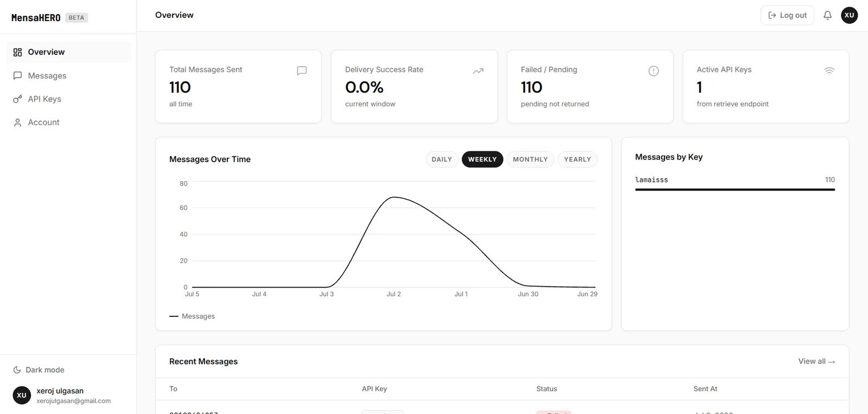
Task: Click the Jun 30 label on chart axis
Action: click(528, 294)
